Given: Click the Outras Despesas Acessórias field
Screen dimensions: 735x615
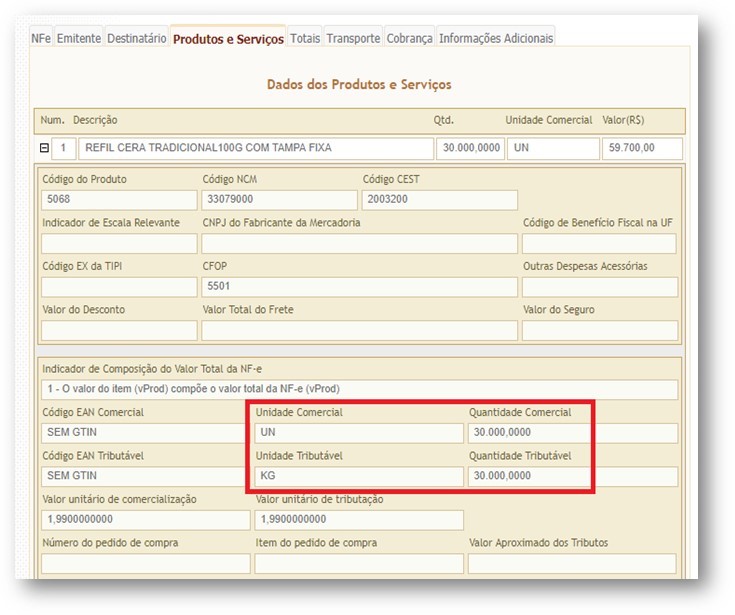Looking at the screenshot, I should coord(600,287).
